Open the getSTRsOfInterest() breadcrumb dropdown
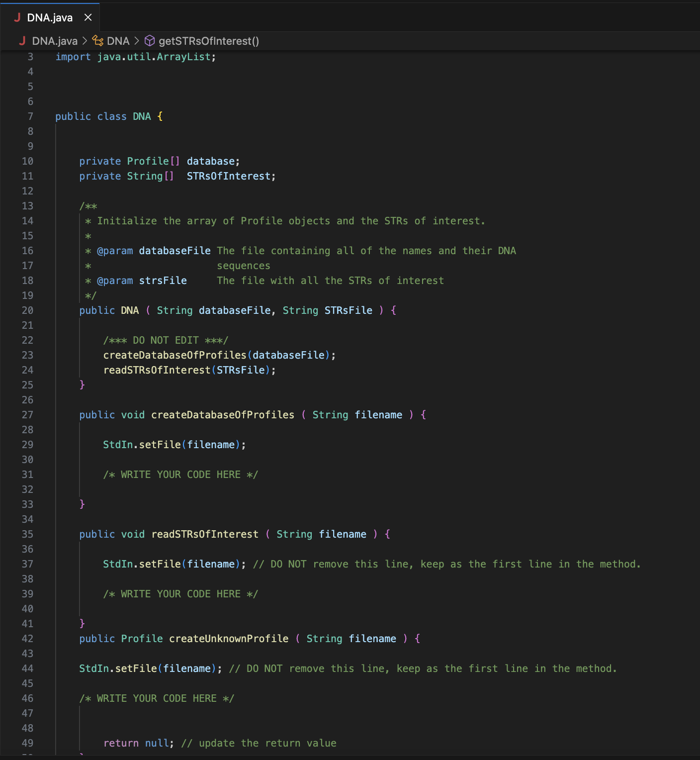 209,41
